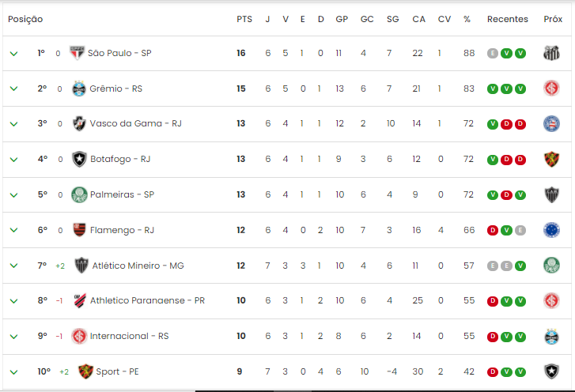Click Cruzeiro crest in Flamengo's Próx column

pos(551,230)
